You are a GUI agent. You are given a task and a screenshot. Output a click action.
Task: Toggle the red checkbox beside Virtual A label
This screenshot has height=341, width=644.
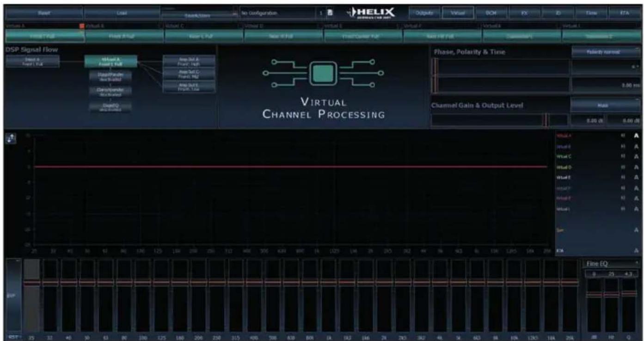[82, 26]
